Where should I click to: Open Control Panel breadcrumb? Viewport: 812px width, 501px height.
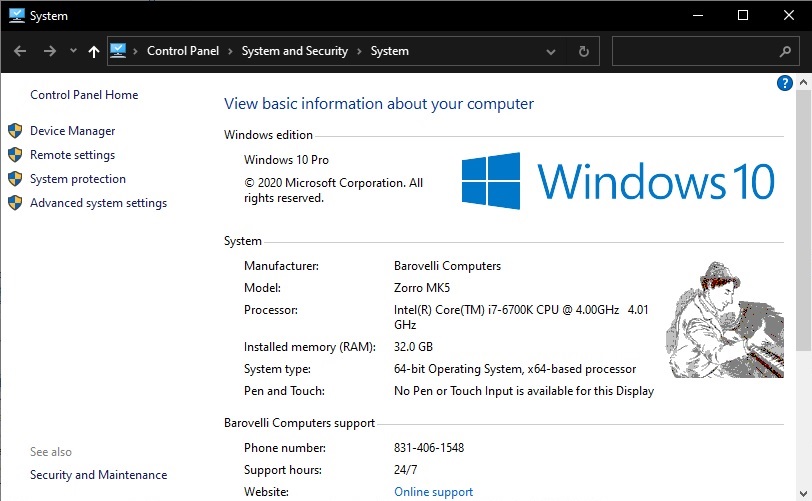[183, 51]
